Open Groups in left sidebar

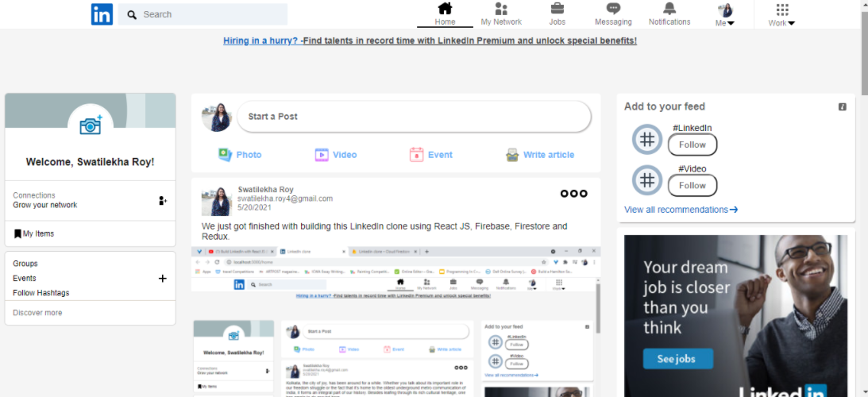click(25, 264)
